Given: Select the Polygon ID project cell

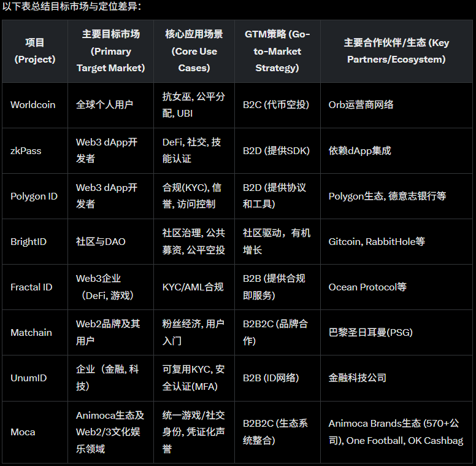Looking at the screenshot, I should (x=35, y=196).
